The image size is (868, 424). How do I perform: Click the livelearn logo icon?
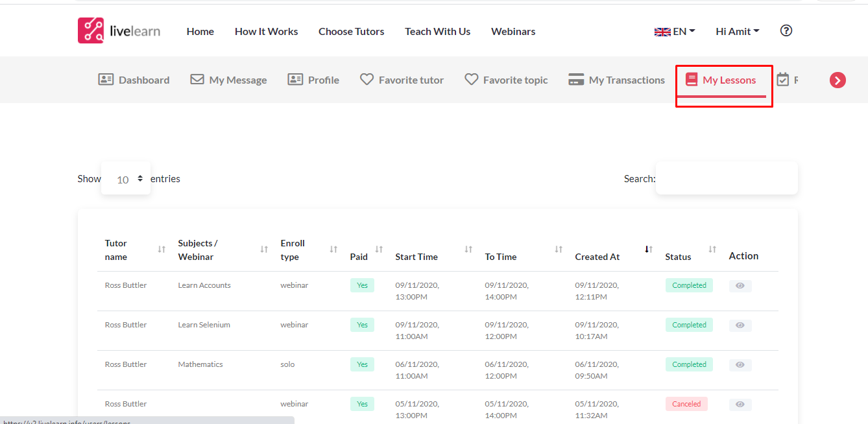(91, 30)
